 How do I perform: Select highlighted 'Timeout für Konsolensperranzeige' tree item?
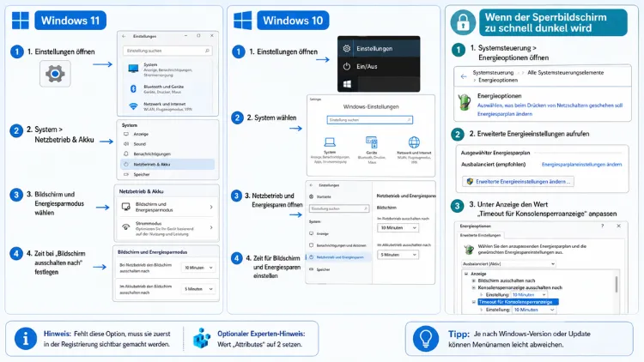pos(518,302)
